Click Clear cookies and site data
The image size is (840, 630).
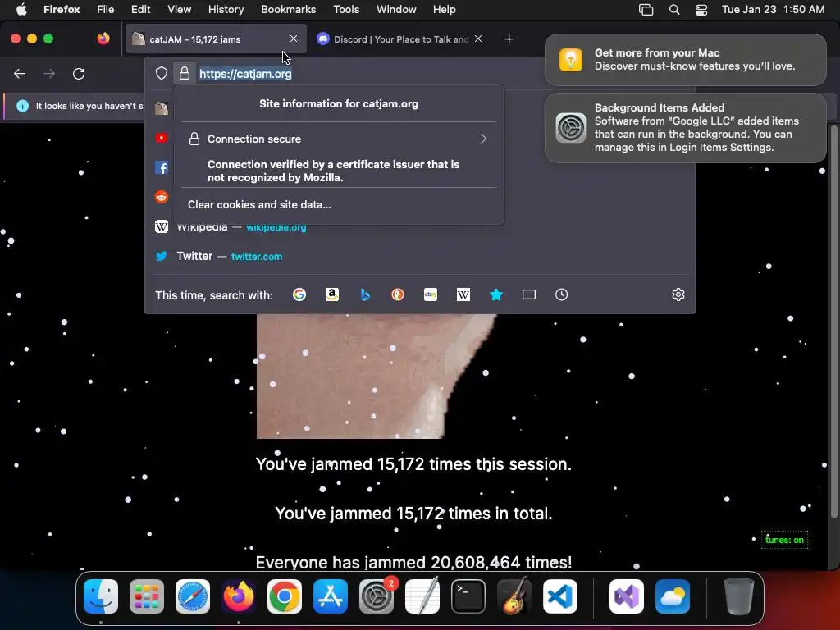pos(259,204)
